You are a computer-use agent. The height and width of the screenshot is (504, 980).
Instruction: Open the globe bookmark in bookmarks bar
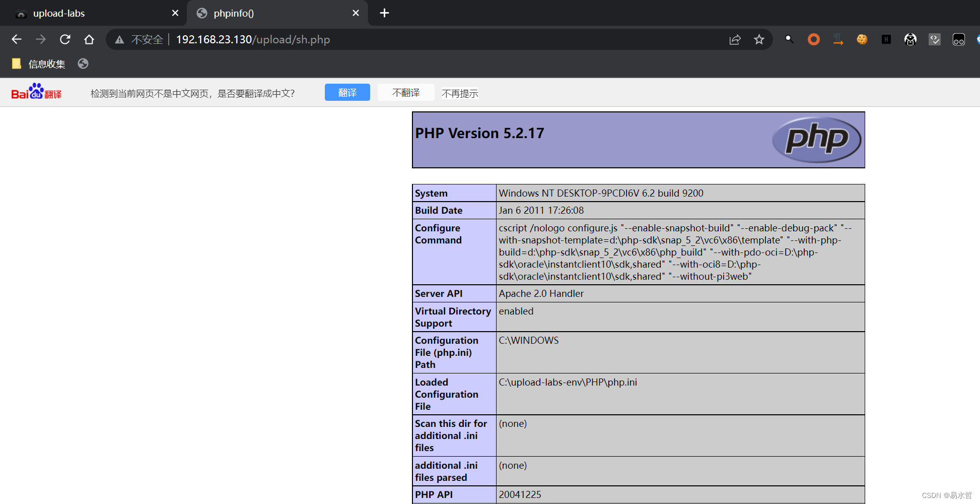[x=83, y=64]
